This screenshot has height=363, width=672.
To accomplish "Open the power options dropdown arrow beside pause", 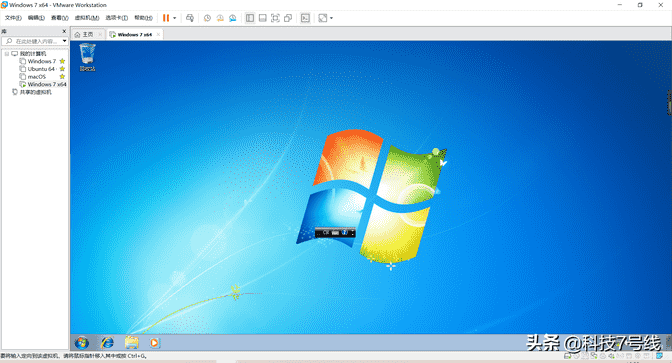I will click(174, 18).
